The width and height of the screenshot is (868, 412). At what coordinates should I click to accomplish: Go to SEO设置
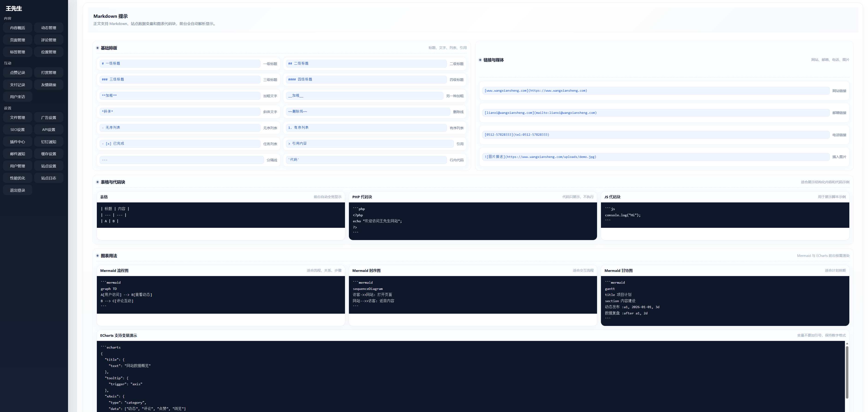point(18,129)
